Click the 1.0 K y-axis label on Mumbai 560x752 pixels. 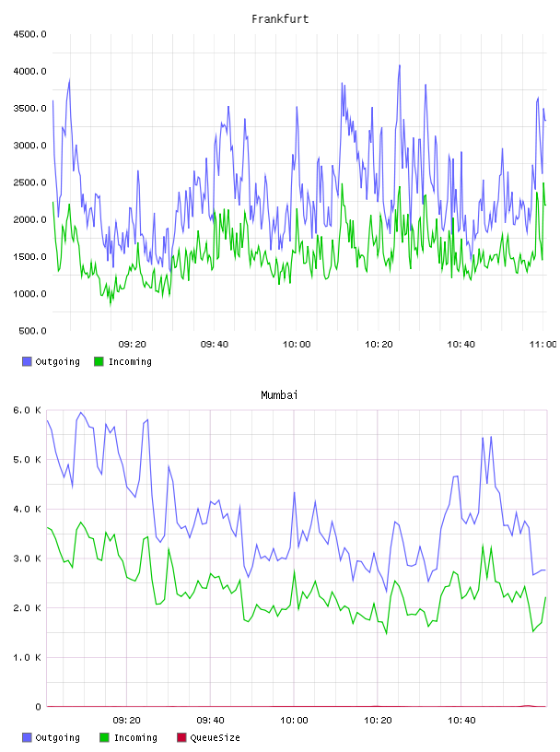coord(27,657)
